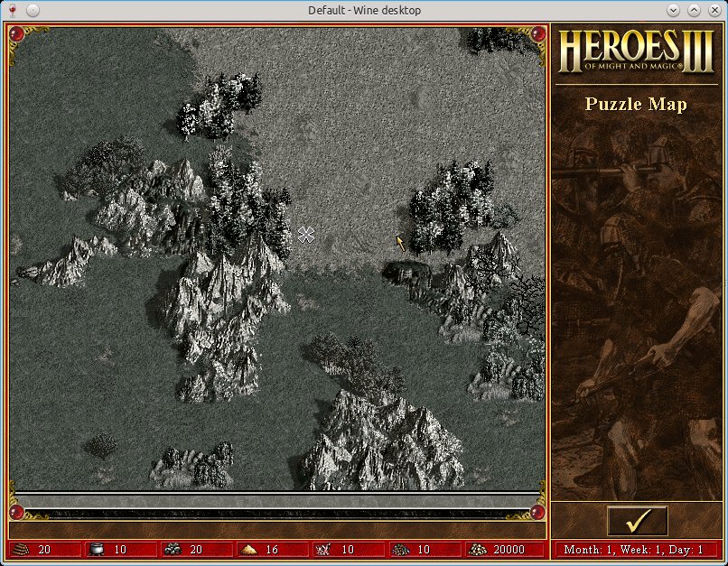
Task: Select the ore resource icon
Action: (x=173, y=549)
